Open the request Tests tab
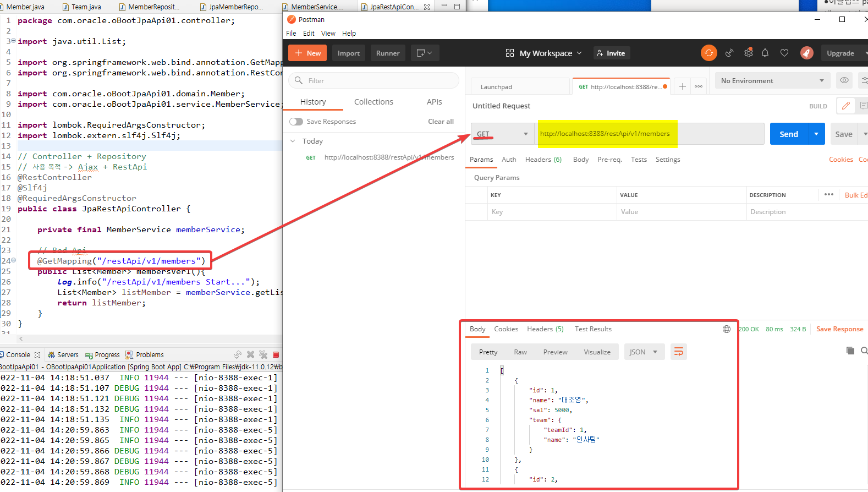Viewport: 868px width, 492px height. pos(639,159)
